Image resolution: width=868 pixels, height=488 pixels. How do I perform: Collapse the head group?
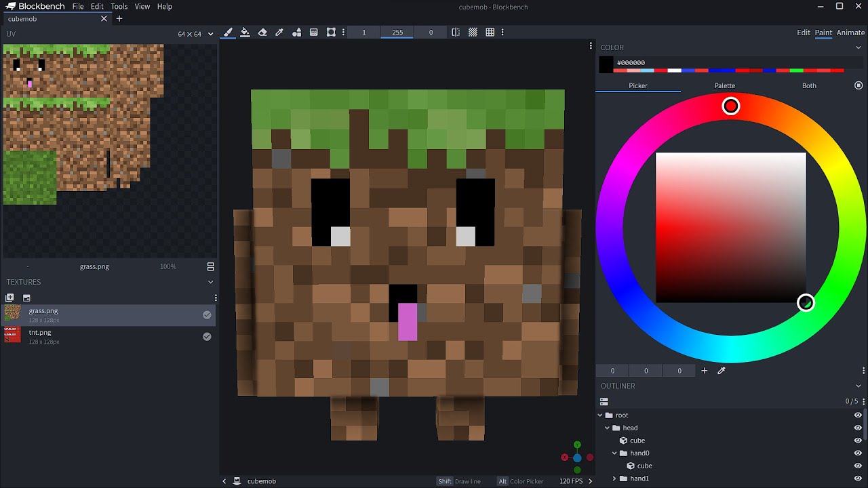[x=608, y=428]
